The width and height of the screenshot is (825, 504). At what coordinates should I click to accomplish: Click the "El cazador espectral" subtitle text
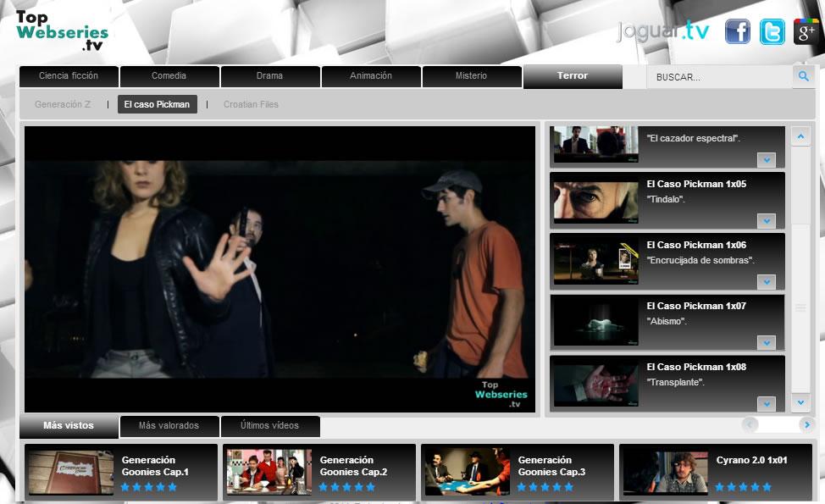694,138
